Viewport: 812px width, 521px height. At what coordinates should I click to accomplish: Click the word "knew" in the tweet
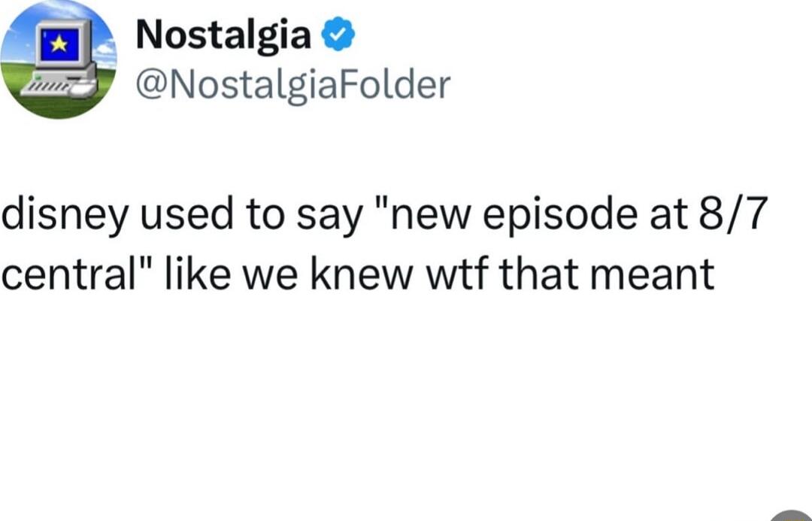tap(362, 274)
